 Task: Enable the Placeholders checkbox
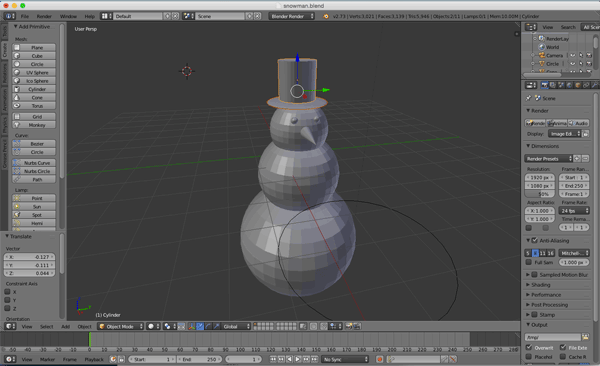tap(528, 356)
